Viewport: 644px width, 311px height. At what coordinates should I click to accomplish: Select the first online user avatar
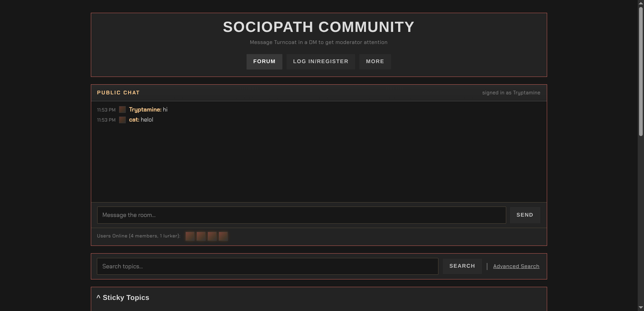pyautogui.click(x=190, y=236)
